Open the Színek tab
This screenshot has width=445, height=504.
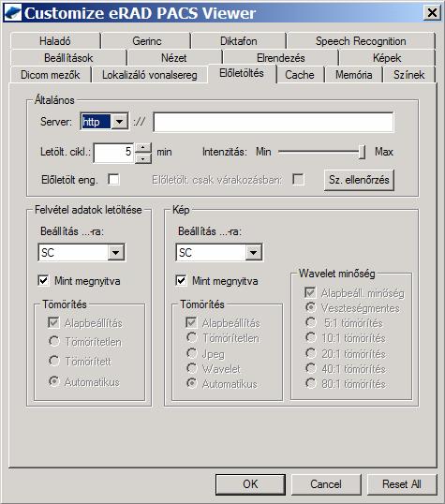click(x=408, y=75)
